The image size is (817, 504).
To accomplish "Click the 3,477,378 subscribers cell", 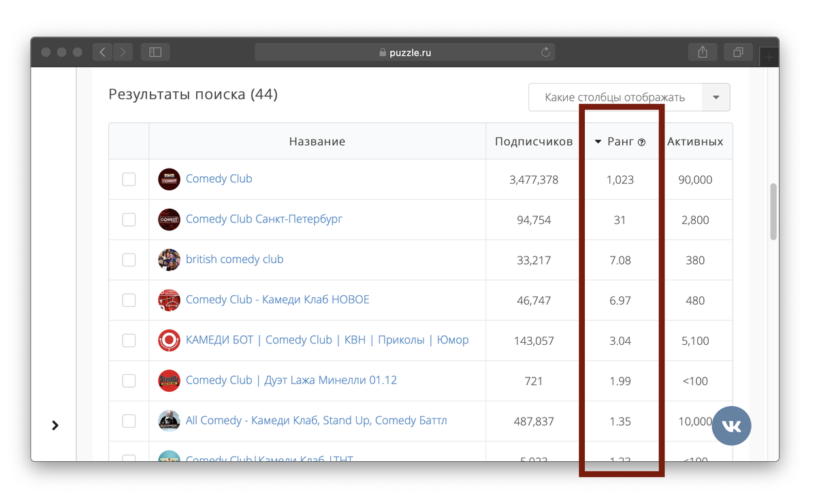I will coord(534,180).
